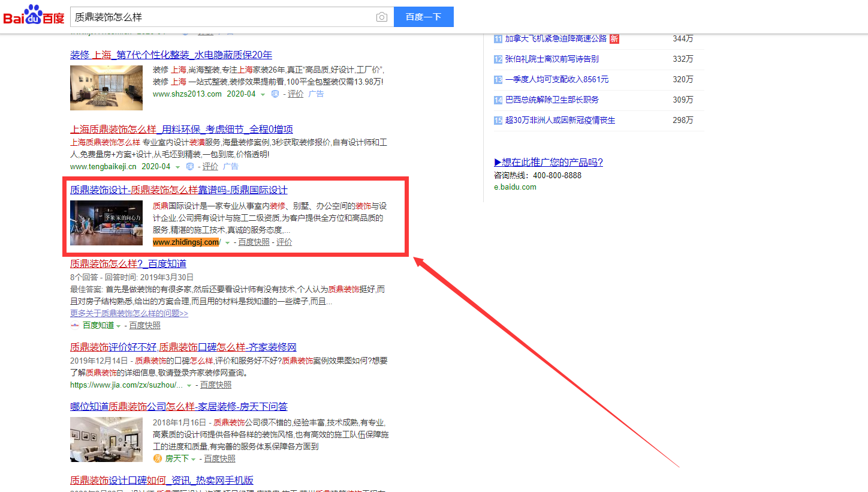Expand dropdown arrow next to 百度知道
Viewport: 868px width, 492px height.
119,326
